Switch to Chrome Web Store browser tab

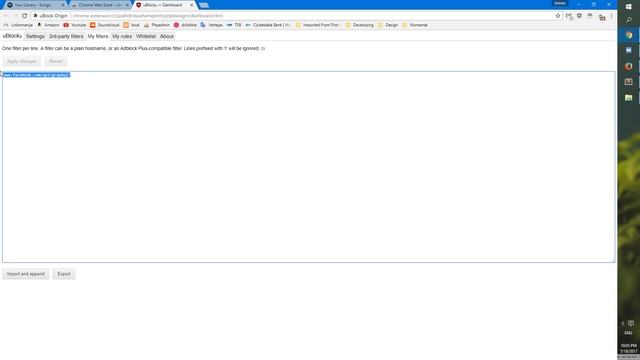click(x=99, y=5)
